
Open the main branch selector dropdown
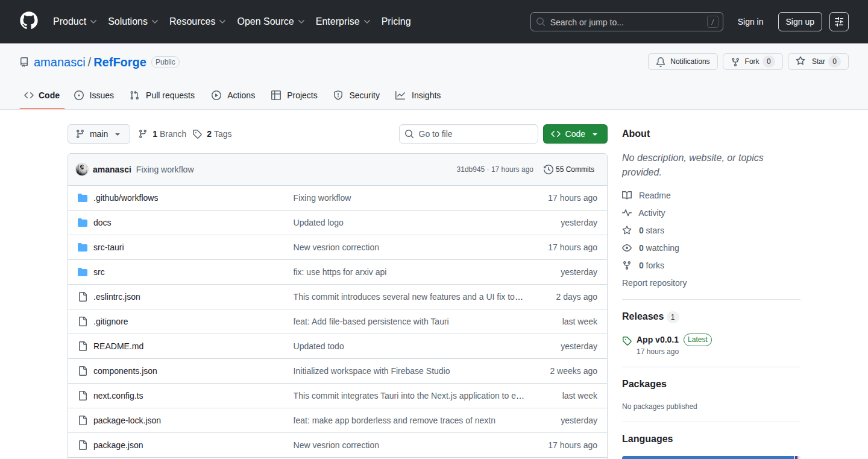99,134
